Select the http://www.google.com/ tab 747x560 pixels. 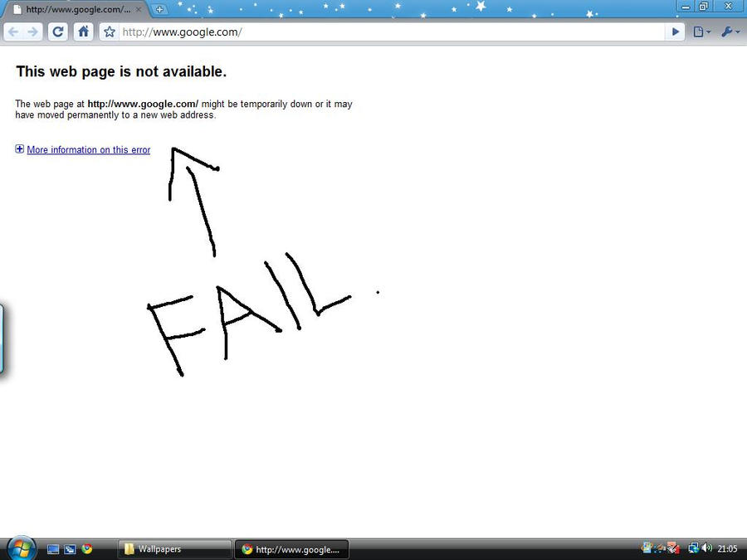tap(76, 9)
